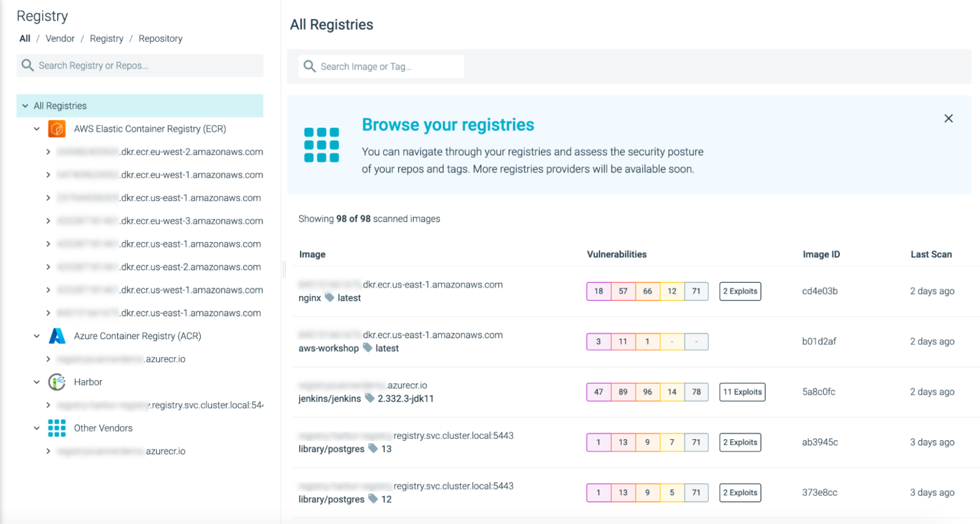Click the search magnifier in registry sidebar
The height and width of the screenshot is (524, 980).
coord(27,65)
